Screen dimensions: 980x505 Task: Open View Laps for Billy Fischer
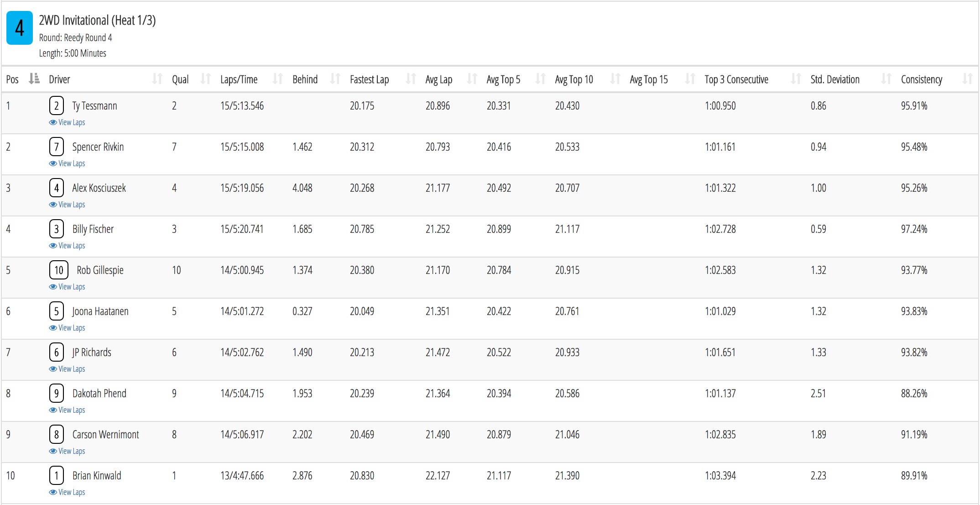(x=67, y=246)
